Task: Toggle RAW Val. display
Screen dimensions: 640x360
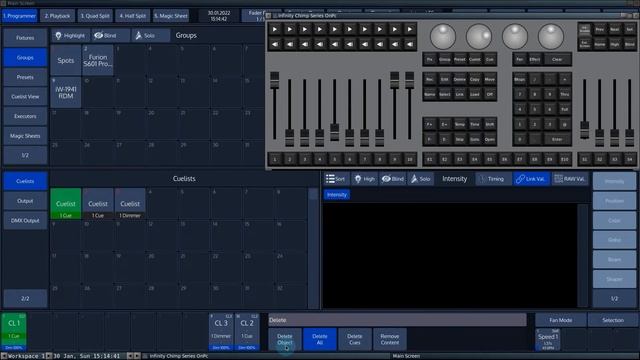Action: (570, 179)
